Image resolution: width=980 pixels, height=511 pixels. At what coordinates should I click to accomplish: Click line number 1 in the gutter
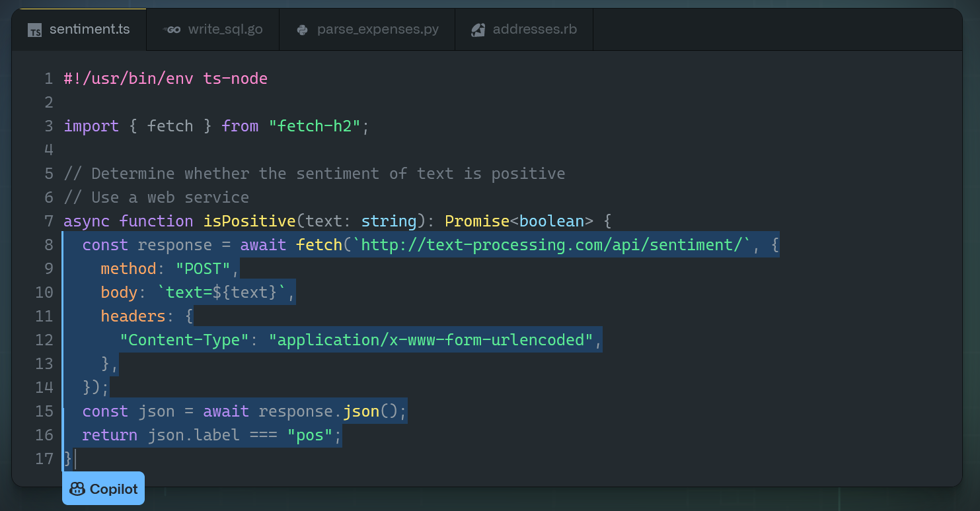click(48, 78)
